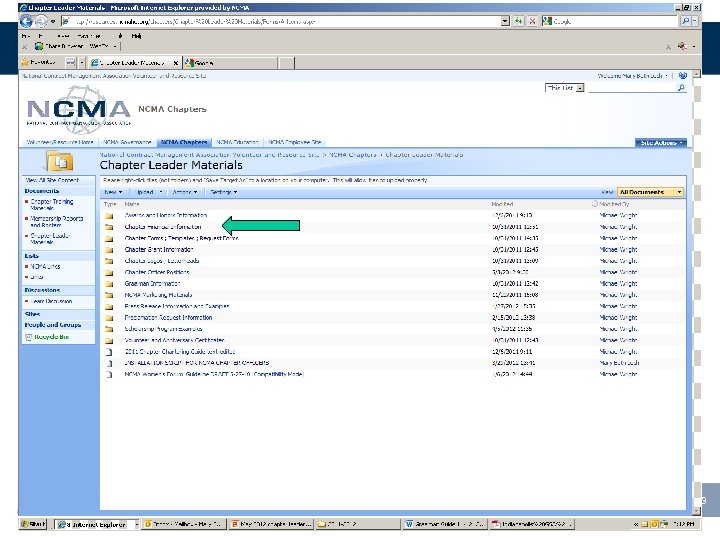720x540 pixels.
Task: Open Press Release Information and Examples folder
Action: 177,306
